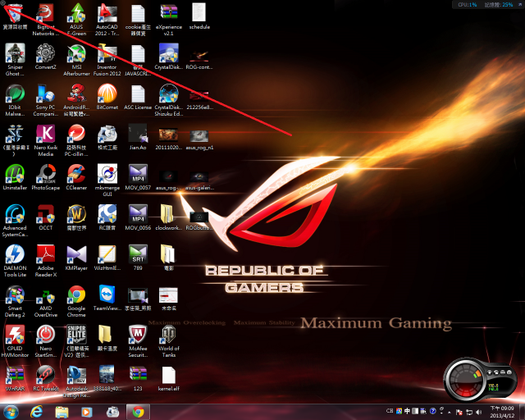Launch PhotoScape shortcut
This screenshot has width=525, height=420.
(46, 177)
